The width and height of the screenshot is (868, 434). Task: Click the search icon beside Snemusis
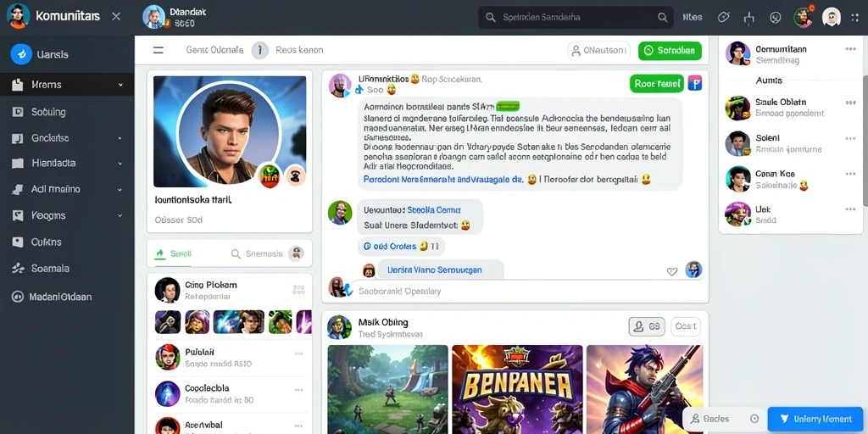pyautogui.click(x=236, y=254)
